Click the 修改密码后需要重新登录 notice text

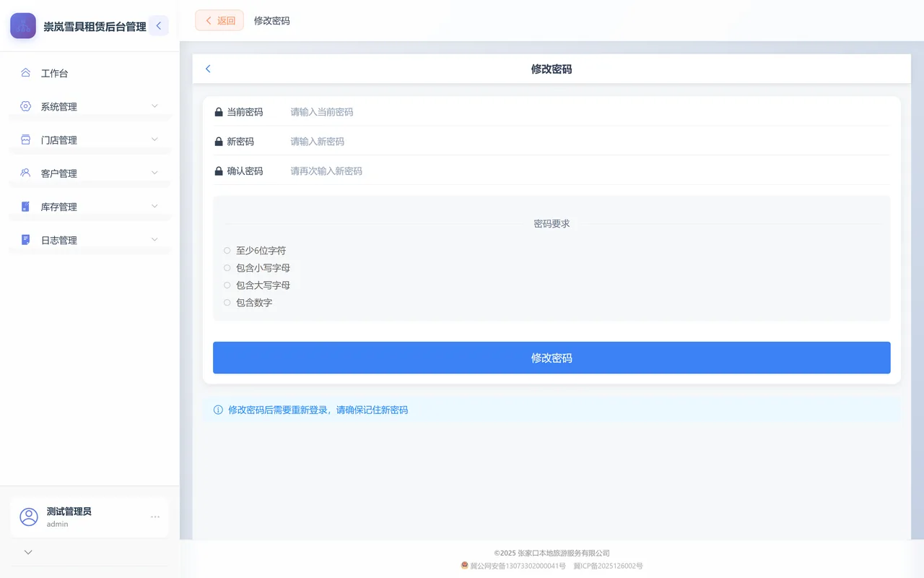click(318, 410)
